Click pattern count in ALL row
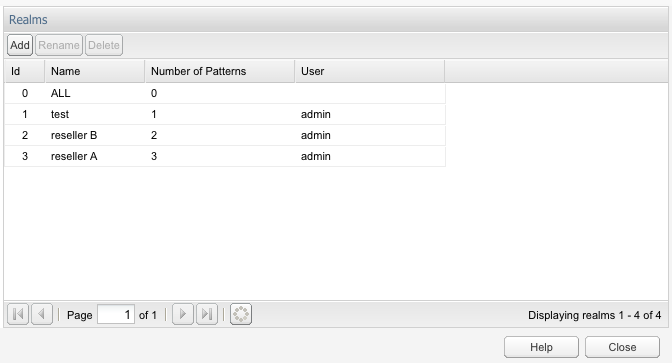Image resolution: width=672 pixels, height=363 pixels. point(154,93)
